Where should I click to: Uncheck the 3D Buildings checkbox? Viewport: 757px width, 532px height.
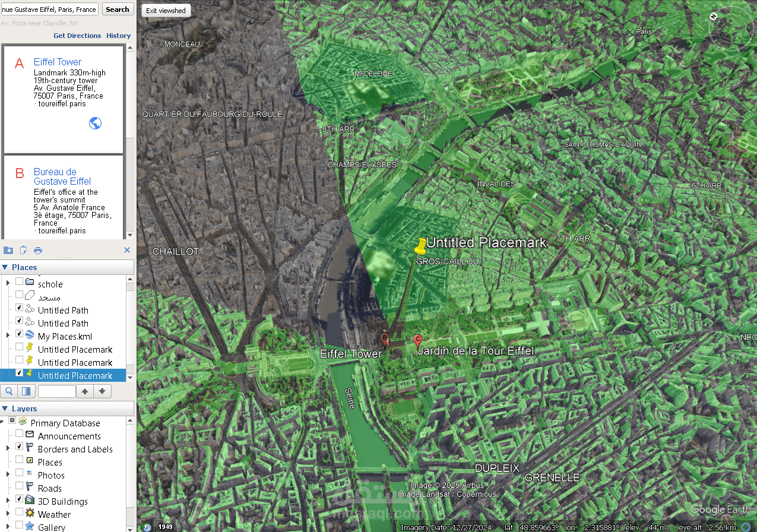(x=19, y=499)
